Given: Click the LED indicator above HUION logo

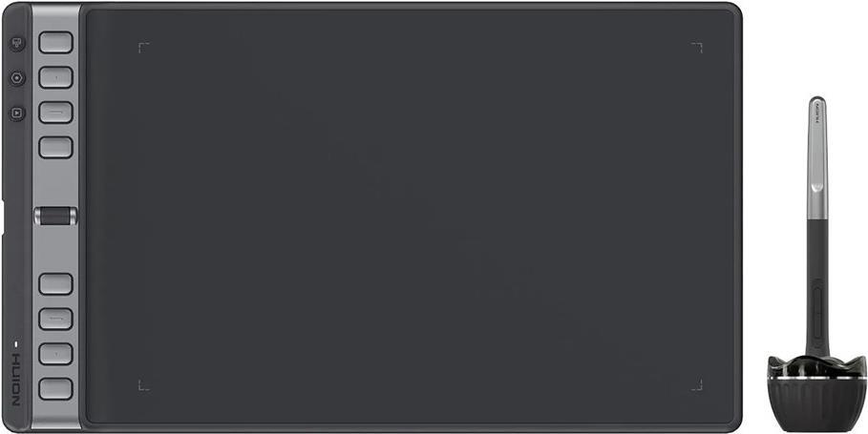Looking at the screenshot, I should tap(15, 345).
